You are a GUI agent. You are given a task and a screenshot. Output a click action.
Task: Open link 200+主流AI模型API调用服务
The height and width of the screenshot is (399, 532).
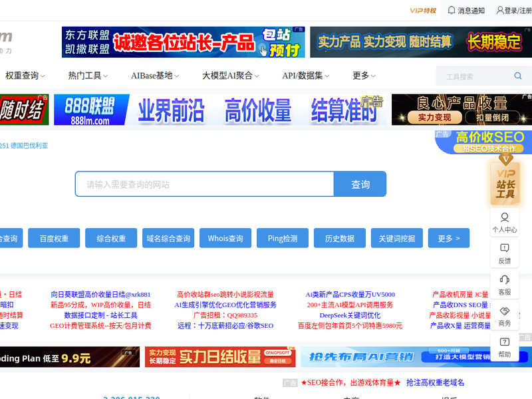(350, 305)
